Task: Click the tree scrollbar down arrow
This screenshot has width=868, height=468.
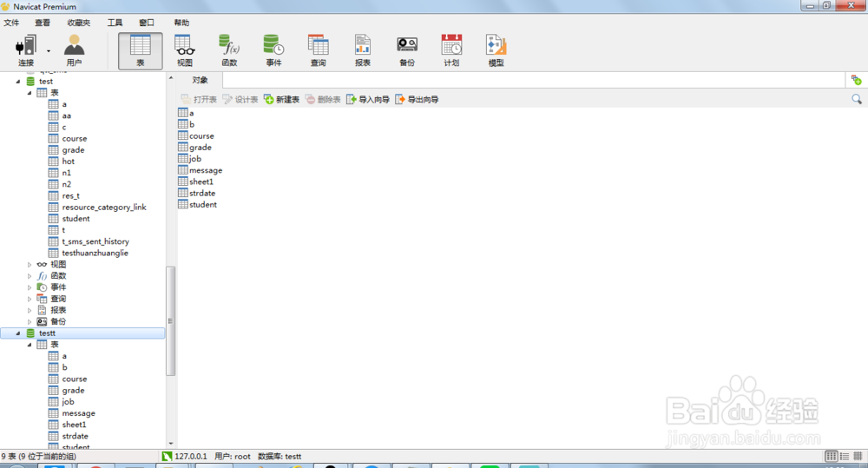Action: [170, 444]
